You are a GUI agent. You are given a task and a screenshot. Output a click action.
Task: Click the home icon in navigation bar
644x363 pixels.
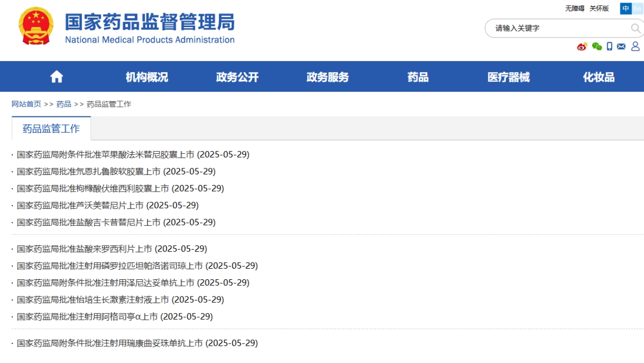point(56,77)
